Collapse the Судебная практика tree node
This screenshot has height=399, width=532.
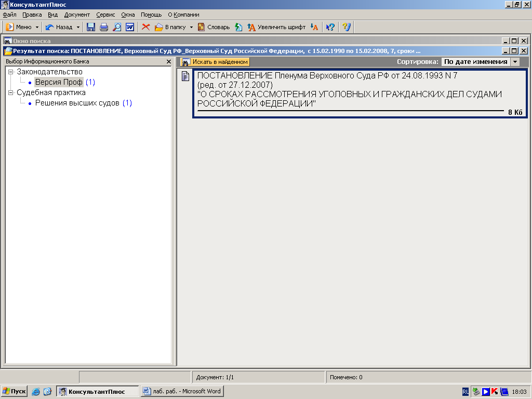(x=11, y=92)
